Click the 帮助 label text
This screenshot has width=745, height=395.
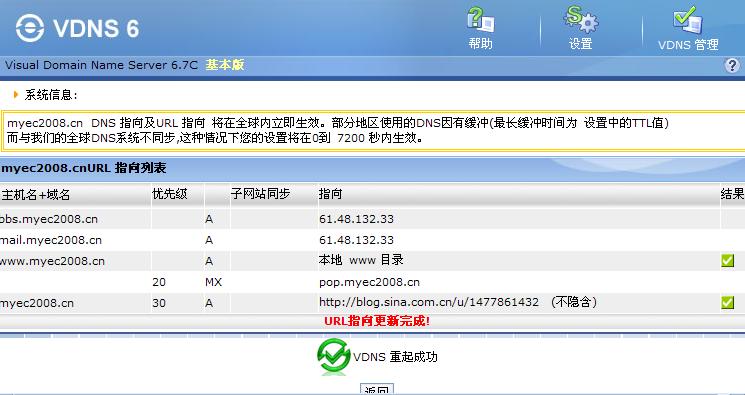point(480,44)
